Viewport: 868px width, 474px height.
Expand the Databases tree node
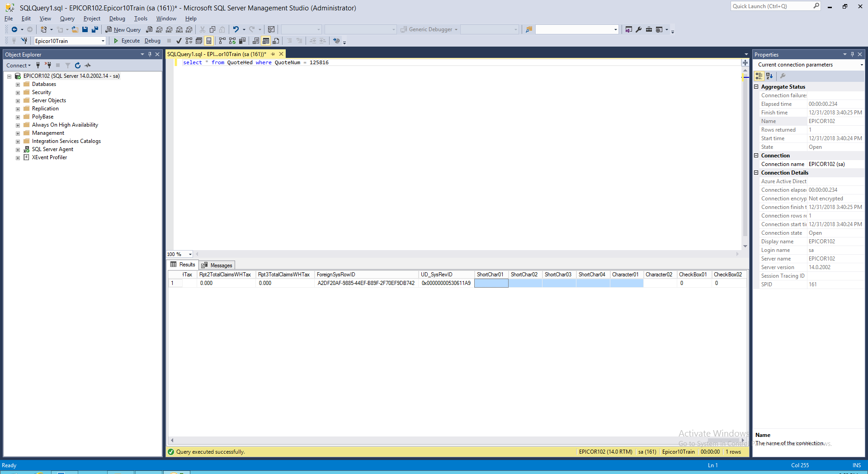[18, 85]
